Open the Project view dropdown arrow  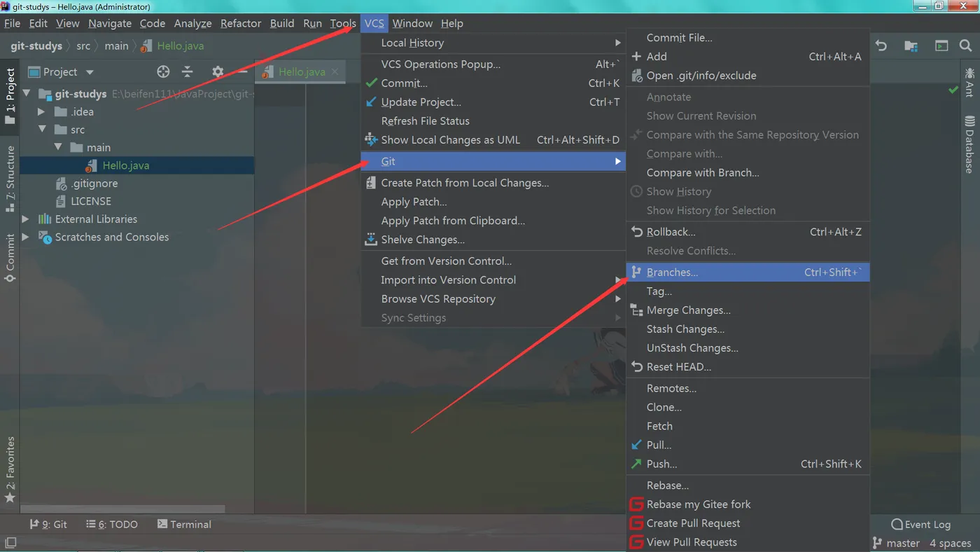coord(90,71)
